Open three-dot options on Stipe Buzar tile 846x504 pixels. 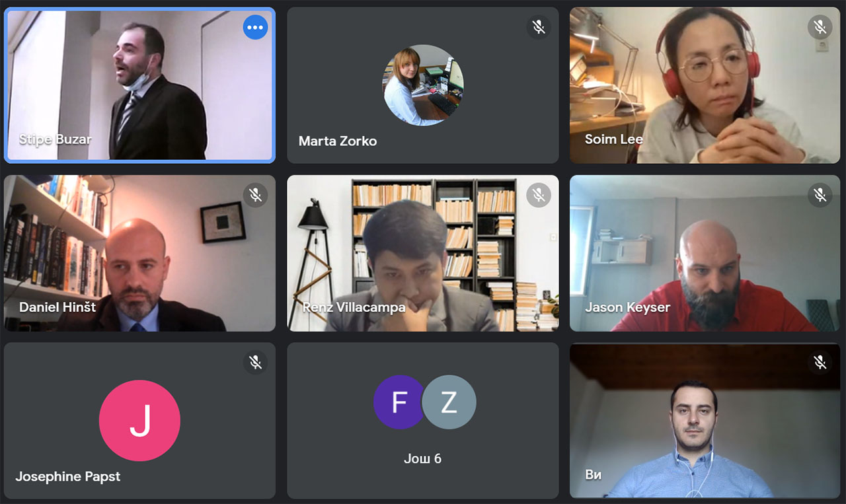pos(255,27)
